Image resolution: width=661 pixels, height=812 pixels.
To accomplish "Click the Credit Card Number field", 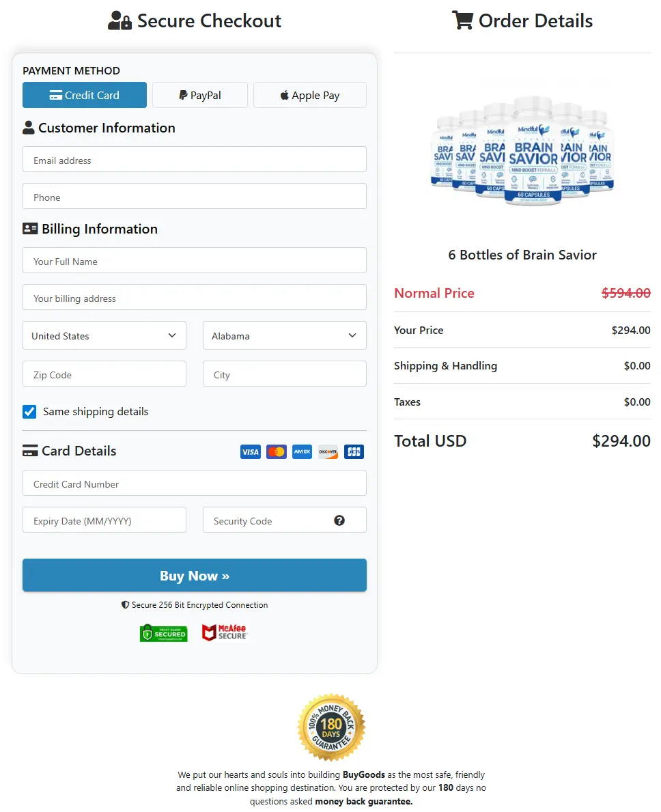I will coord(194,484).
